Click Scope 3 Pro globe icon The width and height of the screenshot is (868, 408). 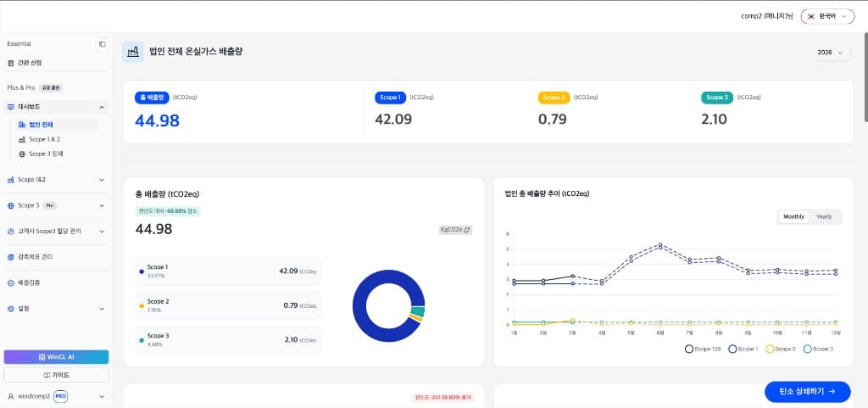point(11,205)
